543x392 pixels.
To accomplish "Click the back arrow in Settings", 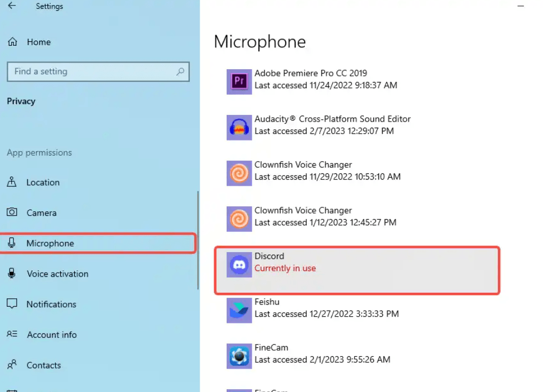I will [x=12, y=6].
